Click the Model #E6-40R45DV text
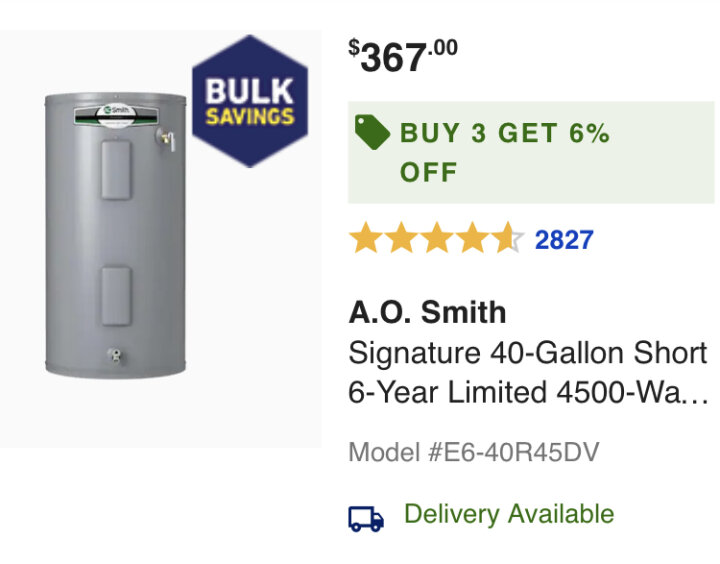 (x=474, y=452)
